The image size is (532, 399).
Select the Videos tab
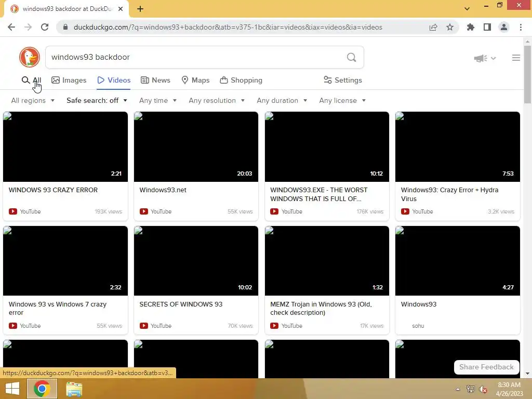coord(114,80)
